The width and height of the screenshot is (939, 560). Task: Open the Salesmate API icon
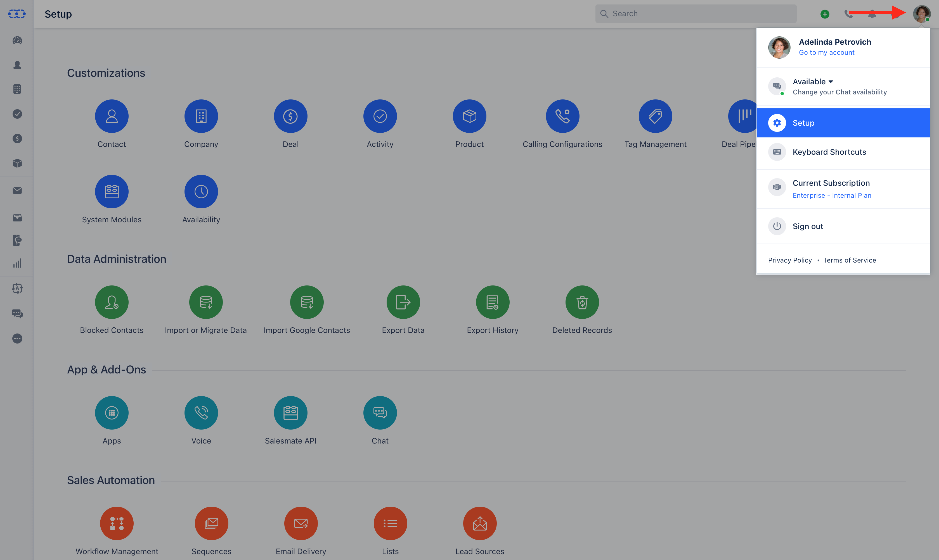(x=290, y=413)
